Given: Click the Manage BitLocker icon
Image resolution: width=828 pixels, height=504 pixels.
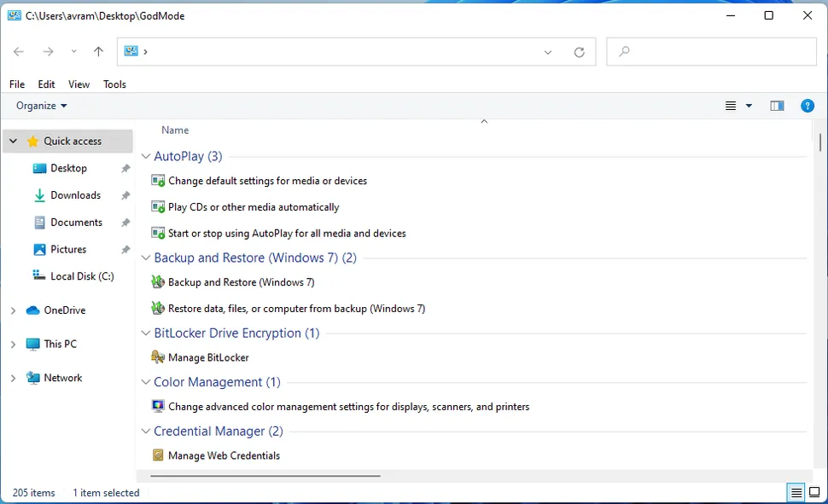Looking at the screenshot, I should click(158, 357).
